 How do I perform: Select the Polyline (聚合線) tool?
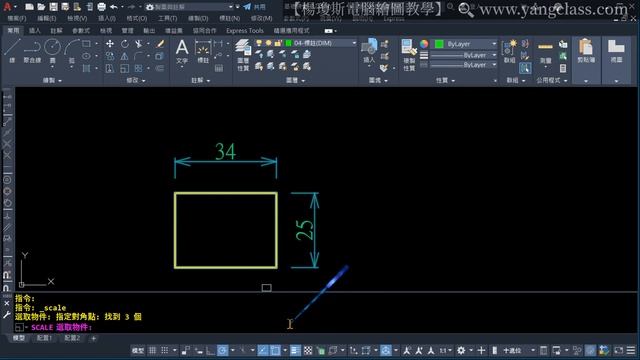[x=32, y=51]
